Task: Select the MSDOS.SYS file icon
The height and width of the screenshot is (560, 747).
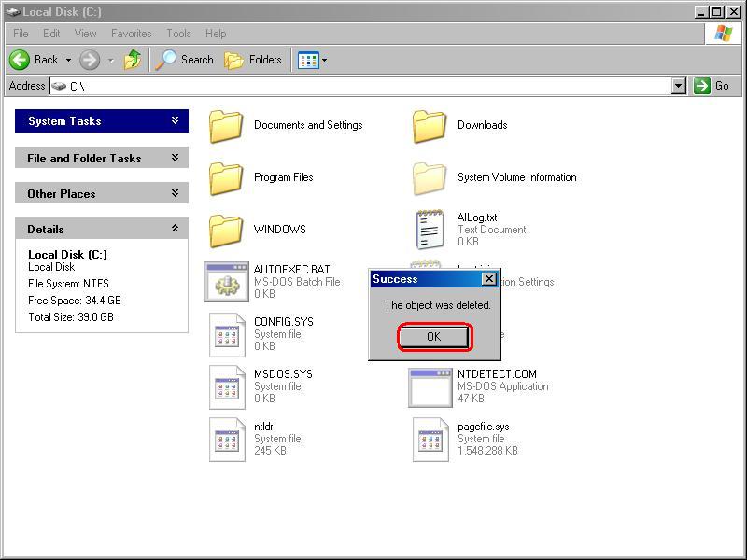Action: [x=227, y=386]
